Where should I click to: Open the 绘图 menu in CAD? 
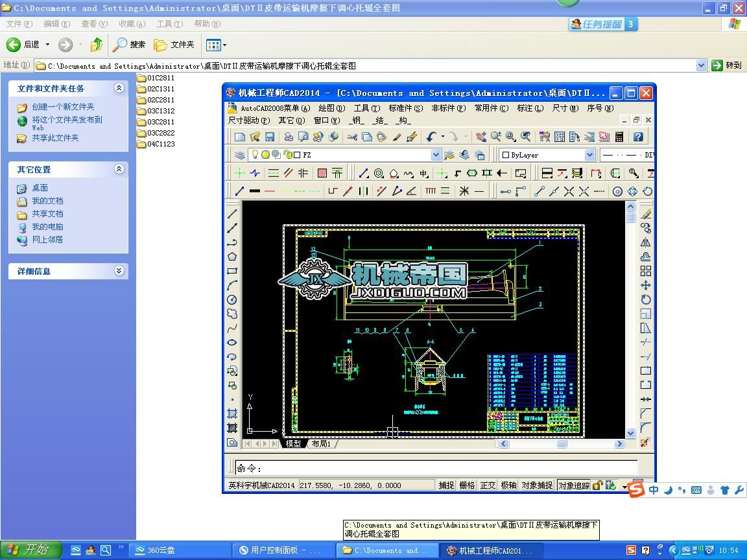[x=332, y=108]
